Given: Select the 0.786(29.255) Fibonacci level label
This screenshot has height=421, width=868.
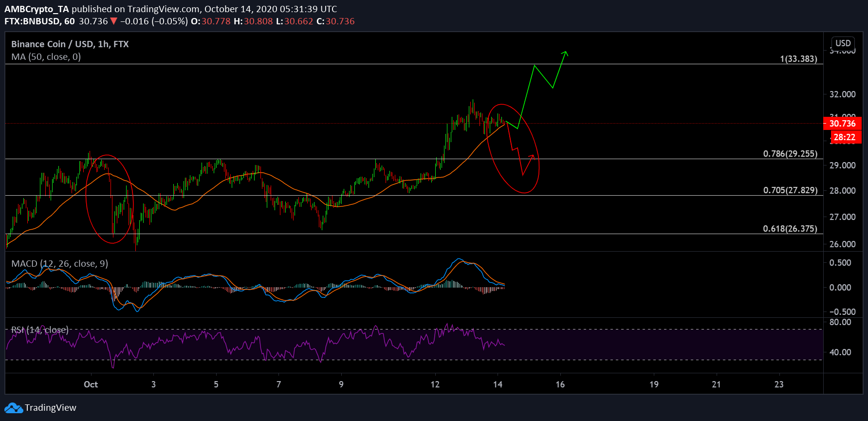Looking at the screenshot, I should [x=790, y=154].
